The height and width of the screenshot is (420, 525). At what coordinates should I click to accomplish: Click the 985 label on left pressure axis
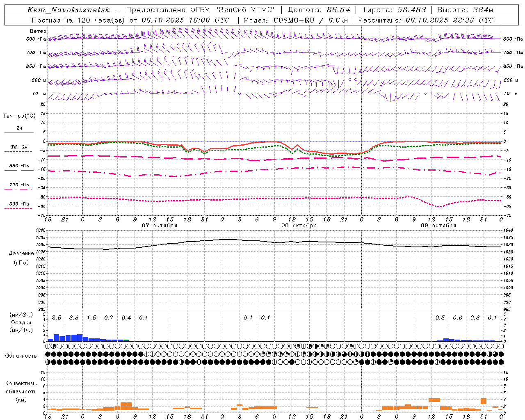point(42,309)
